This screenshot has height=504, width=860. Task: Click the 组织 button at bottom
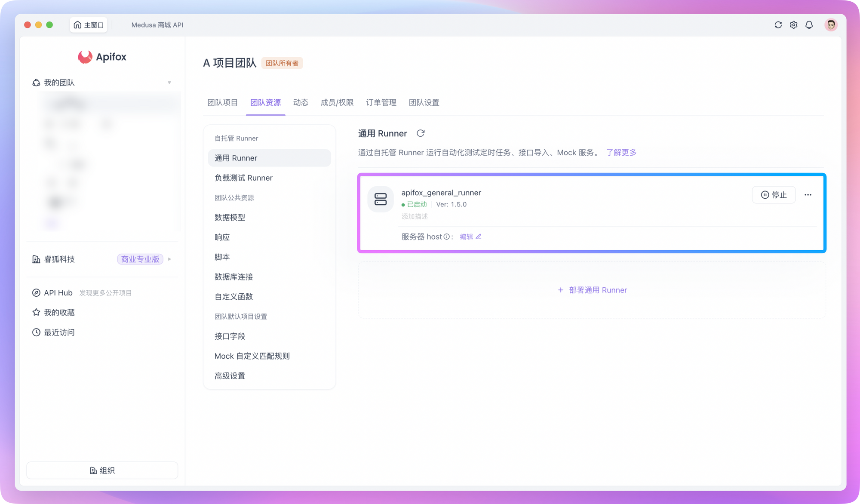(102, 470)
